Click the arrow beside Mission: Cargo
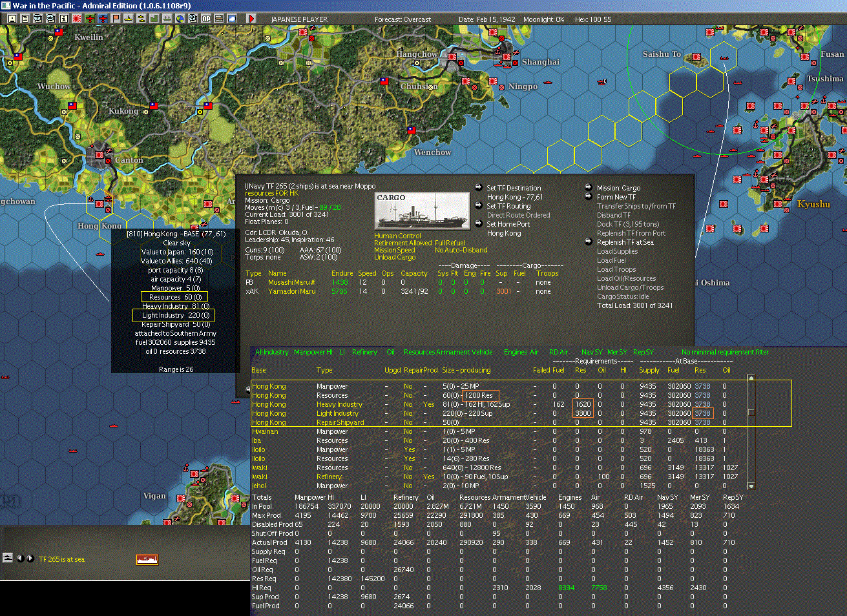This screenshot has width=847, height=616. pos(589,187)
